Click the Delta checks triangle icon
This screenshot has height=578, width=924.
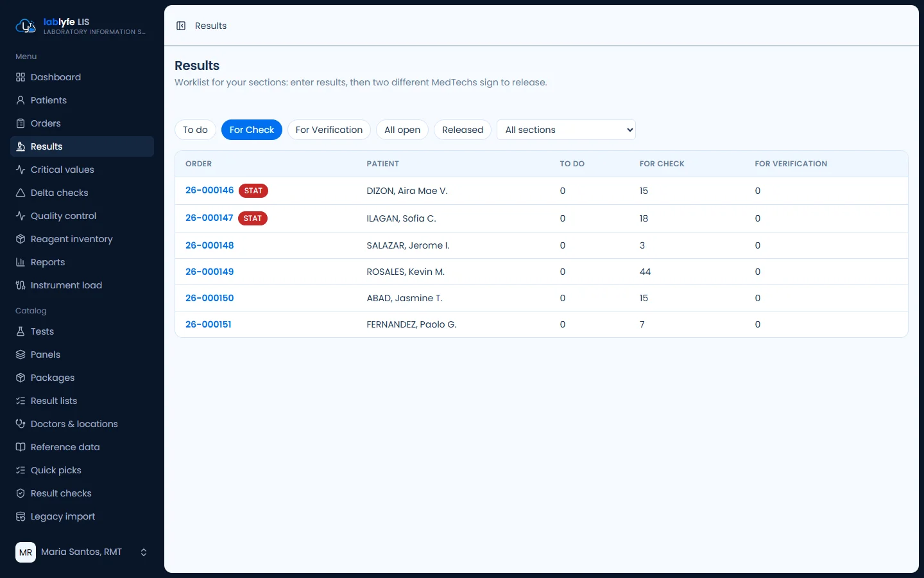[21, 193]
